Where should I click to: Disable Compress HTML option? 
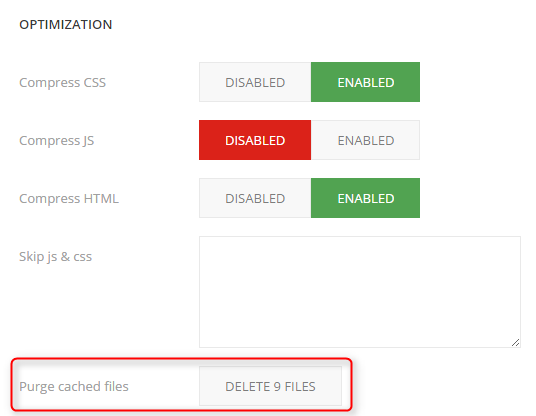tap(255, 198)
